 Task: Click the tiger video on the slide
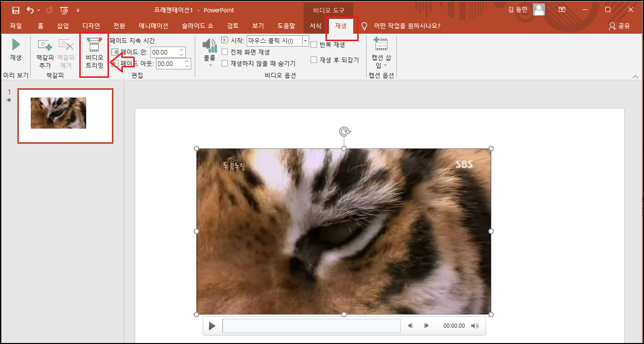coord(344,231)
